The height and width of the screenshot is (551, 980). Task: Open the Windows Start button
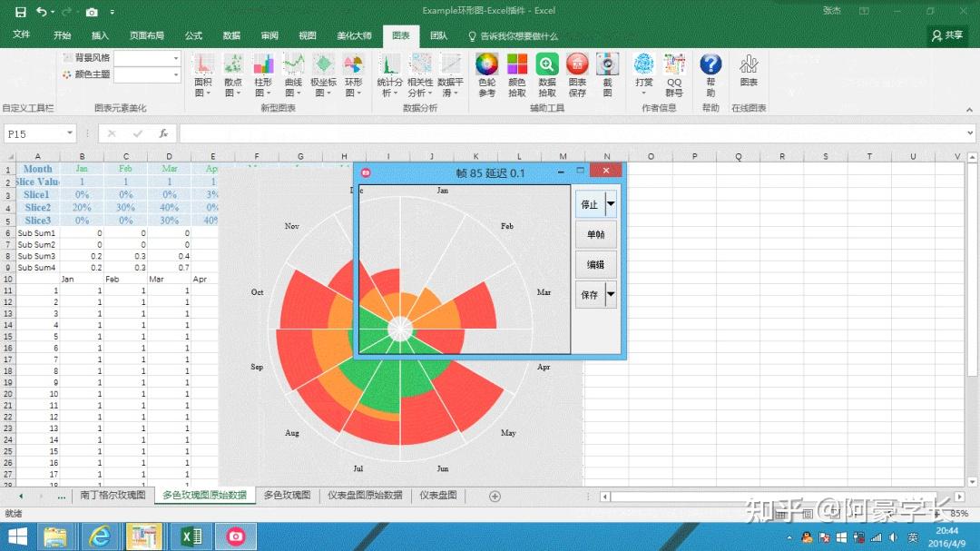pos(17,536)
